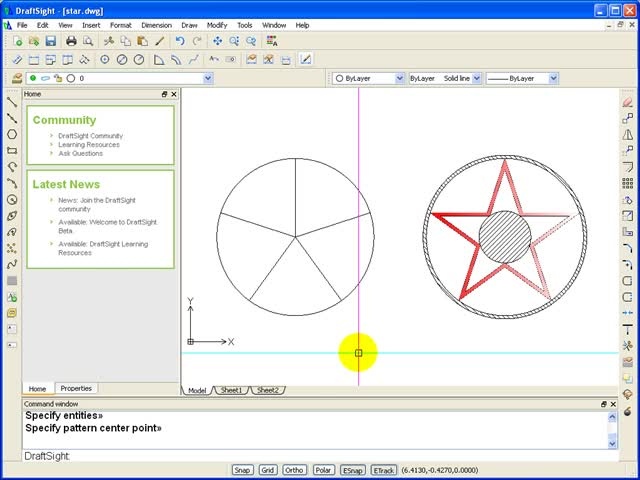Image resolution: width=640 pixels, height=480 pixels.
Task: Click the Undo arrow icon
Action: [x=180, y=41]
